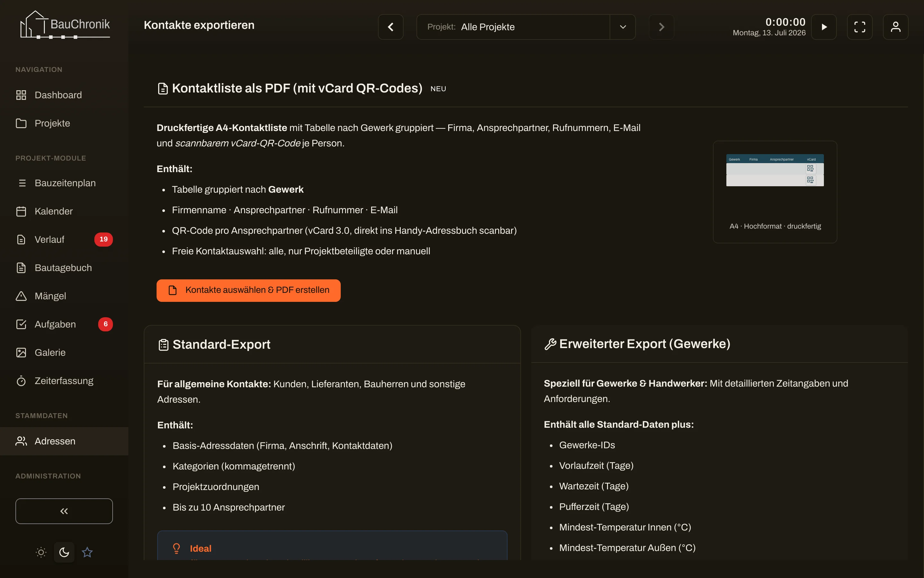This screenshot has height=578, width=924.
Task: Click the Verlauf document icon
Action: click(x=21, y=240)
